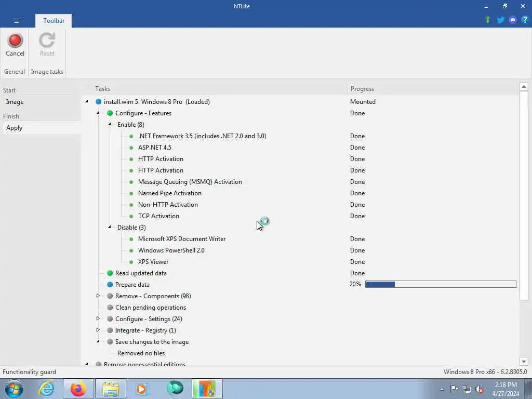Click the muted volume tray icon

480,389
